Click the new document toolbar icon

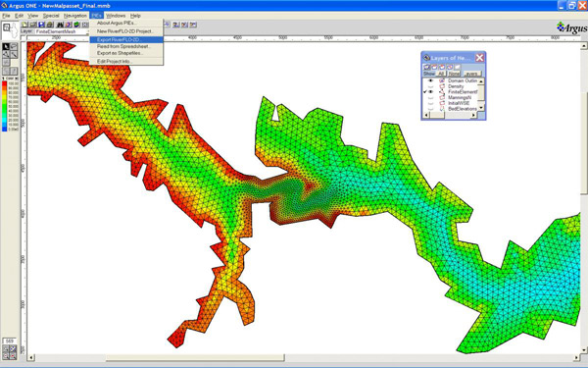pos(24,25)
